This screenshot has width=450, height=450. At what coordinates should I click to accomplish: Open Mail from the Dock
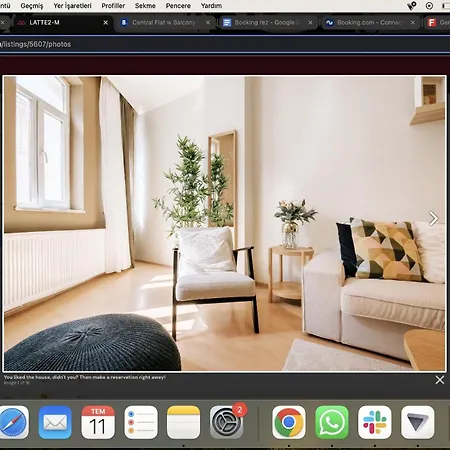tap(55, 422)
